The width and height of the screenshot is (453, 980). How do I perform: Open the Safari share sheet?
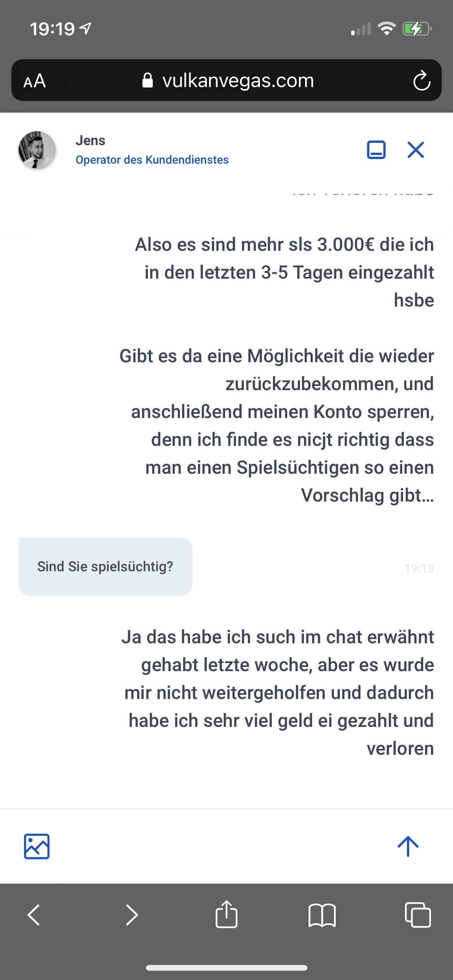[x=226, y=914]
